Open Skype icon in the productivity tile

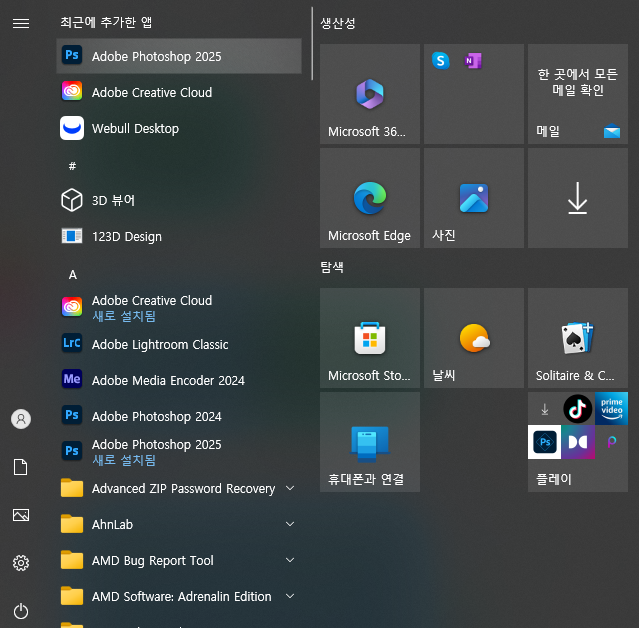coord(441,61)
